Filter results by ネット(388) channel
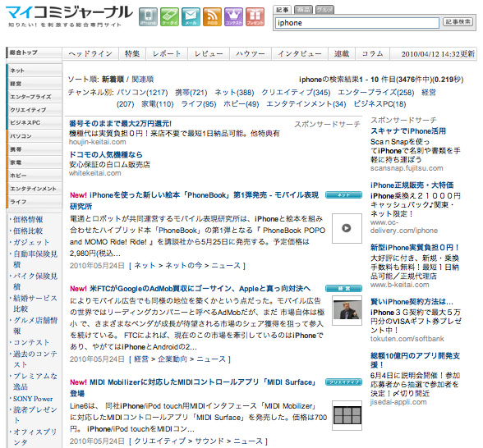 [x=234, y=92]
